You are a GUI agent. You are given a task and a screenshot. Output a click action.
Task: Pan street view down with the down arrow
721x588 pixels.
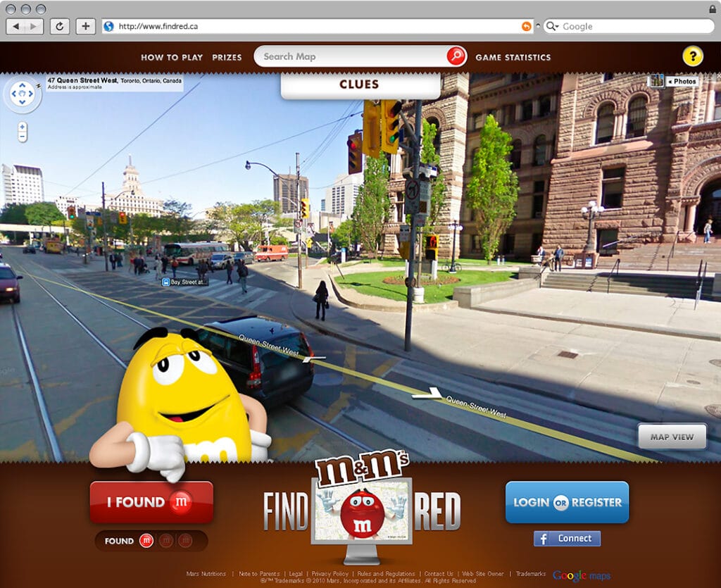point(22,101)
